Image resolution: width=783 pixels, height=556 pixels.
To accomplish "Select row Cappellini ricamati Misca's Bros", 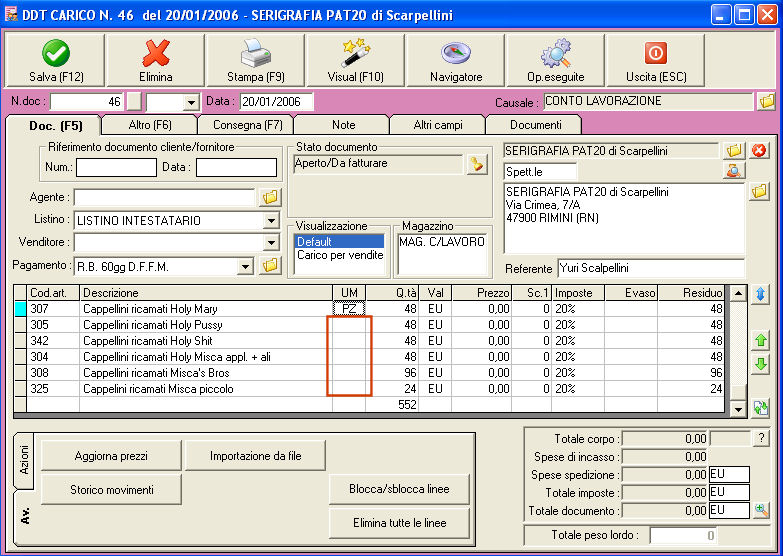I will (x=370, y=373).
